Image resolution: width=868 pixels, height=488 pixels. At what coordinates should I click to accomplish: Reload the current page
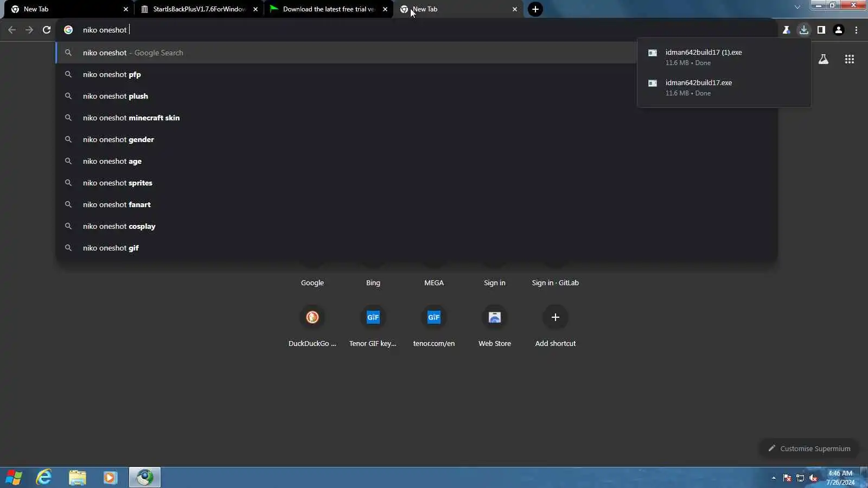(x=47, y=30)
